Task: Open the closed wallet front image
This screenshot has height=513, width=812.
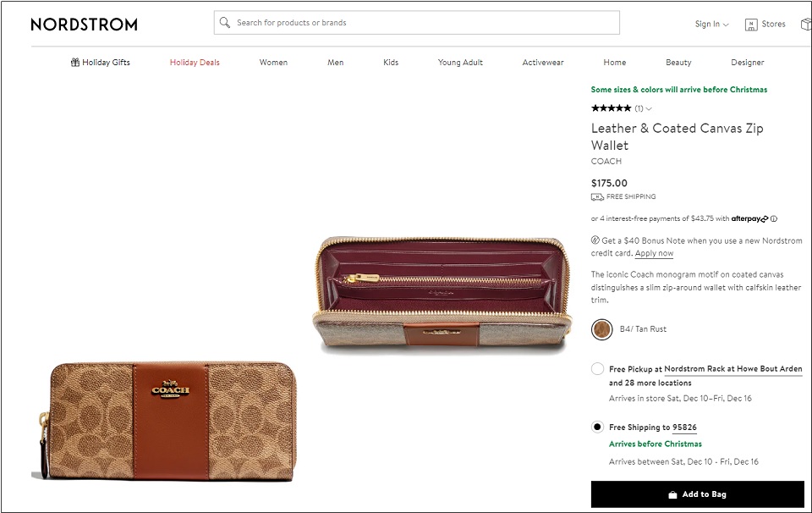Action: pyautogui.click(x=165, y=420)
